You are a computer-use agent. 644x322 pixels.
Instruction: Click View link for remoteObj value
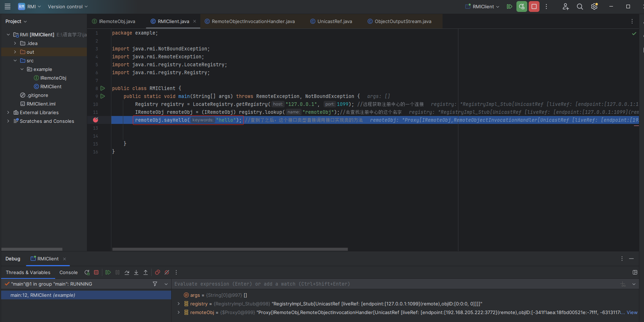click(632, 312)
